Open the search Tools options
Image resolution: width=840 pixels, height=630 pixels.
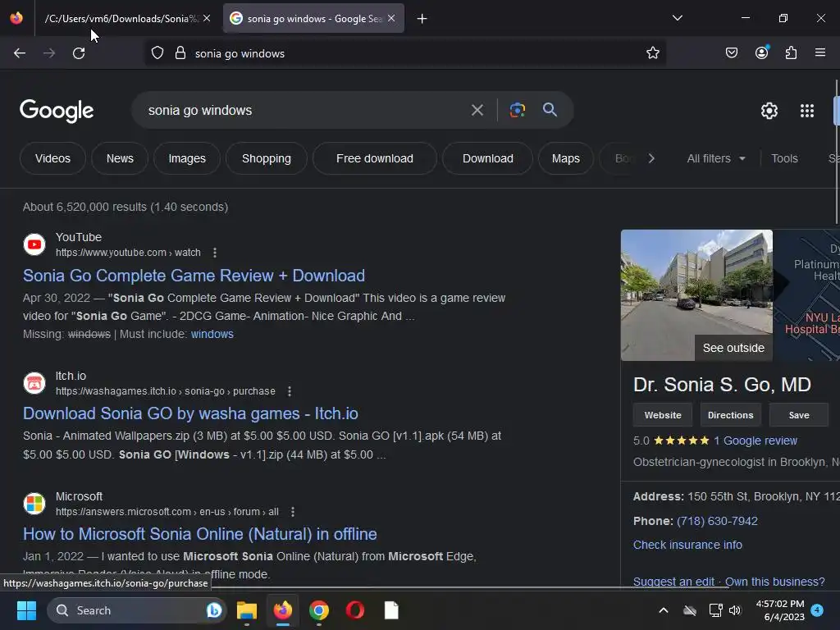tap(784, 158)
